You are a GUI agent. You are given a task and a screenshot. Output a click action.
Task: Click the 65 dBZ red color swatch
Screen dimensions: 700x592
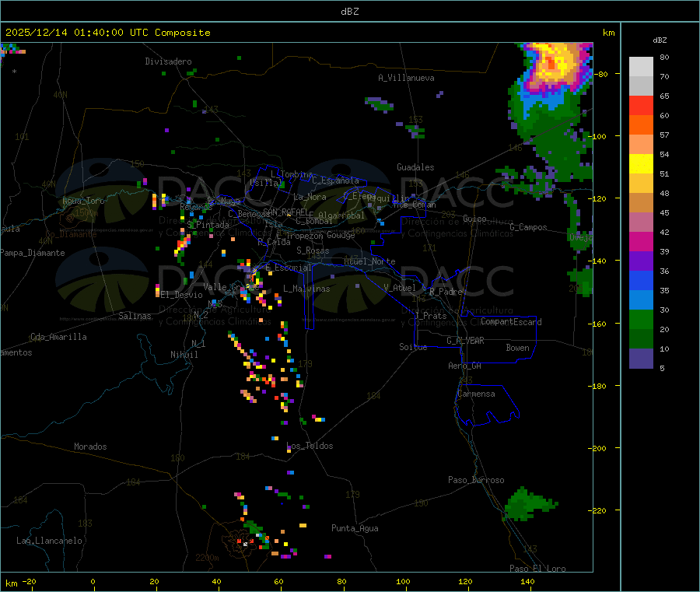tap(641, 105)
